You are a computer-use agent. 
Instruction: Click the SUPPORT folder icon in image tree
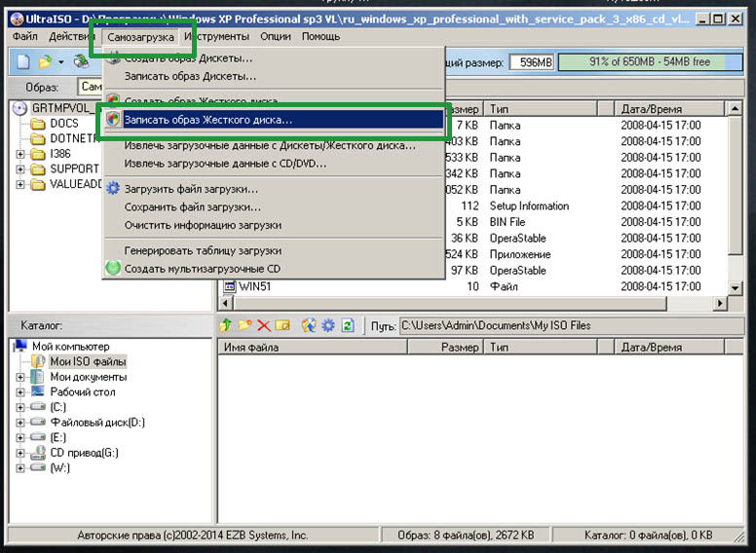click(x=38, y=169)
